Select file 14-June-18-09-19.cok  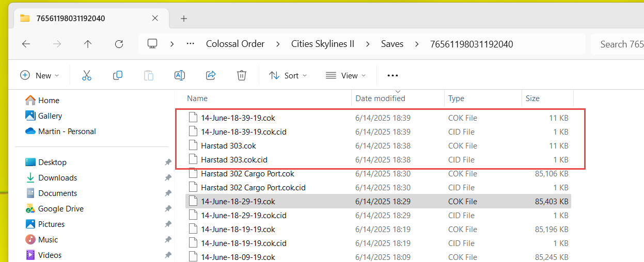pos(378,256)
